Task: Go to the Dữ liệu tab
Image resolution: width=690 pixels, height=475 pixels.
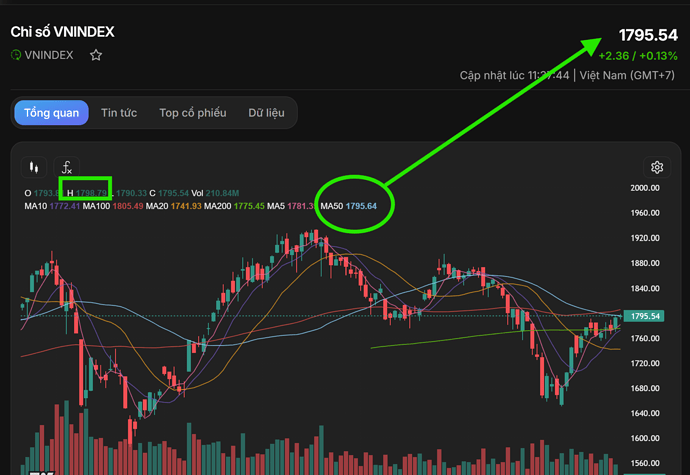Action: tap(266, 113)
